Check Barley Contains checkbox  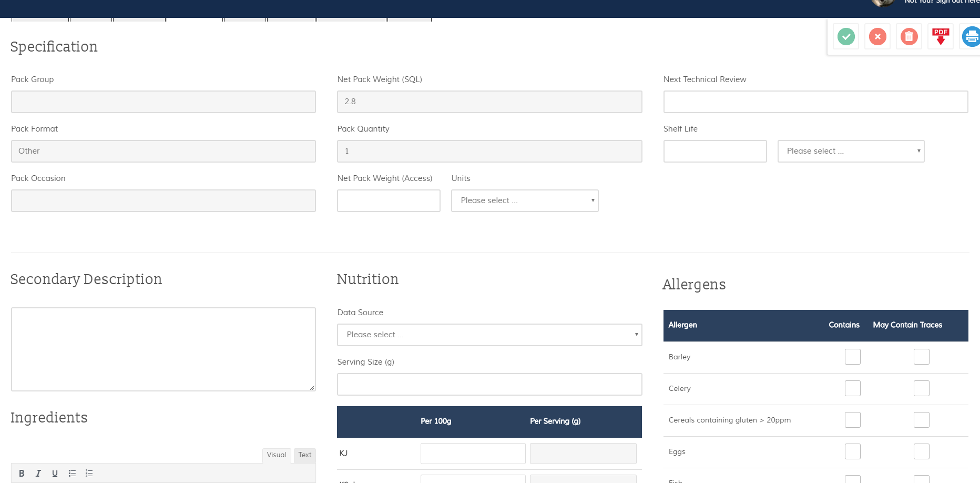click(x=852, y=357)
